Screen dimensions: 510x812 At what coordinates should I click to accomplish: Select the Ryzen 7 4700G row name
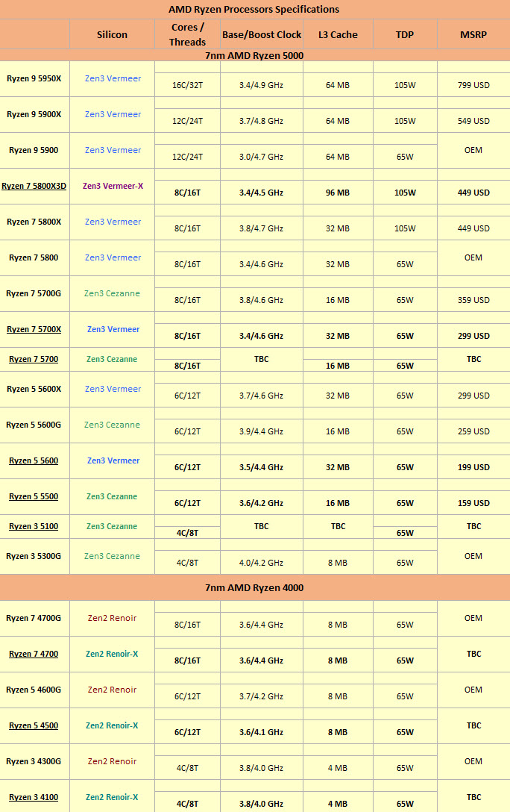click(x=34, y=618)
